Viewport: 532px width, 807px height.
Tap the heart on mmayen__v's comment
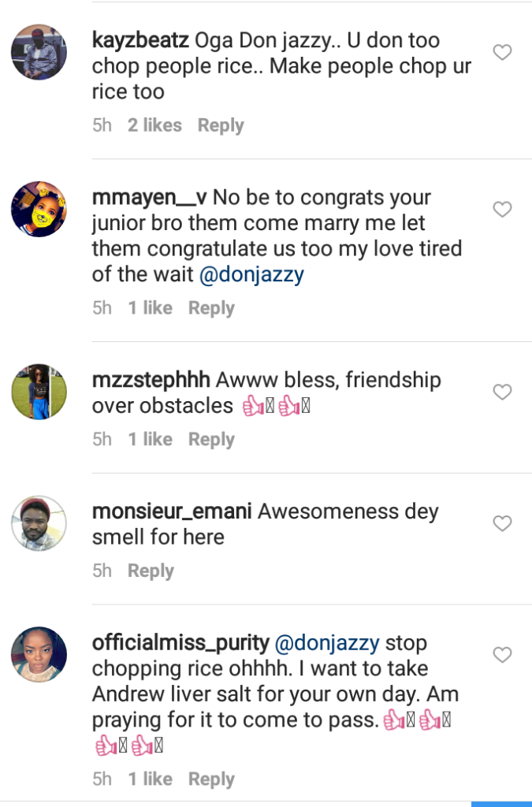click(502, 210)
